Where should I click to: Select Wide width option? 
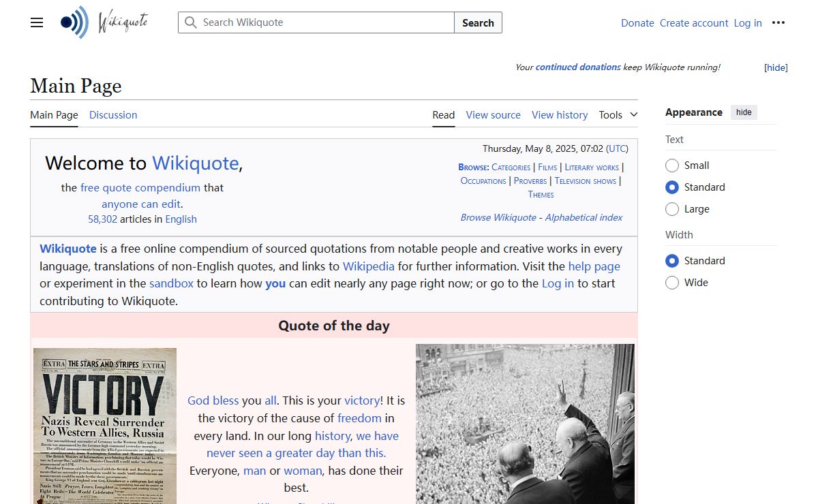(x=672, y=283)
